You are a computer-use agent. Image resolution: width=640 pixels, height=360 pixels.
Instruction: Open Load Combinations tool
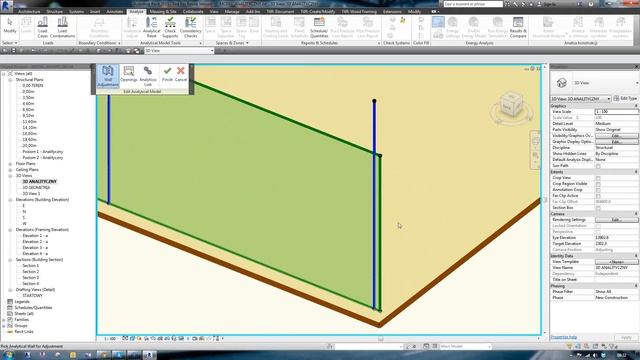(62, 27)
